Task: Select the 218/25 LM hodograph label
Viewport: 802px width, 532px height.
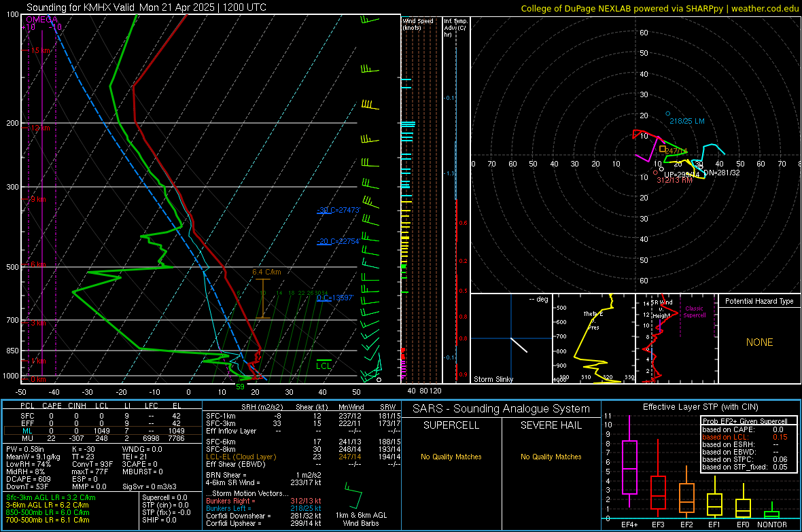Action: [687, 121]
